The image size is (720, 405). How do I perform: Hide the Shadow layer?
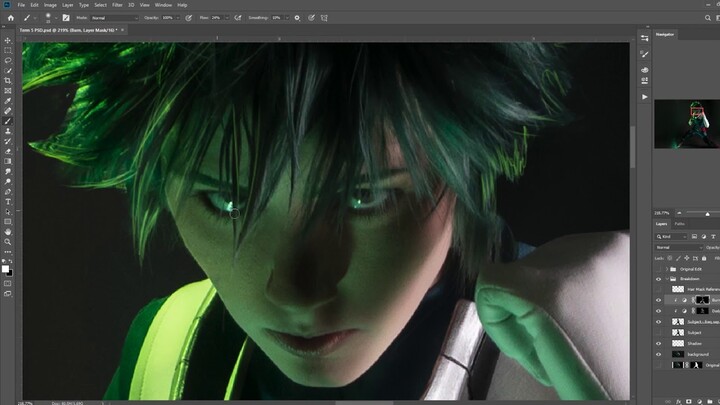tap(658, 343)
